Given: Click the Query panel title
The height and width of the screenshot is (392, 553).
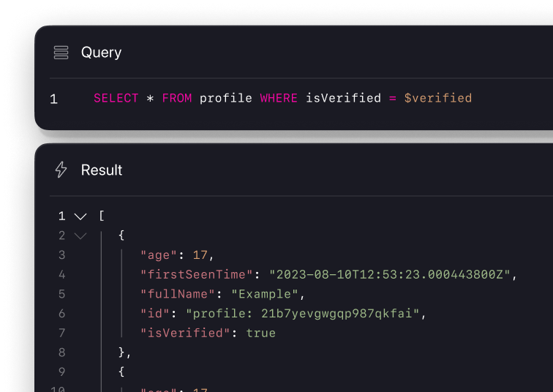Looking at the screenshot, I should click(x=101, y=53).
